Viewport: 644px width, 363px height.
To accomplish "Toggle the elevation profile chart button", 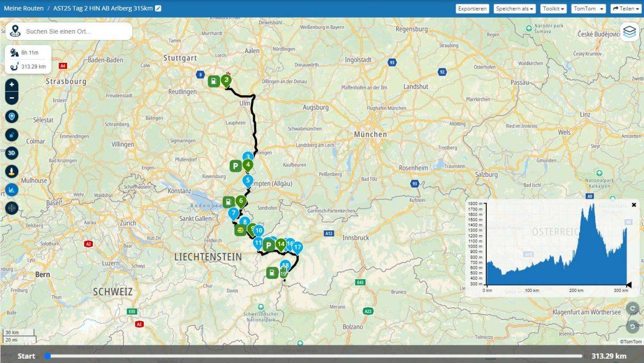I will (x=12, y=190).
